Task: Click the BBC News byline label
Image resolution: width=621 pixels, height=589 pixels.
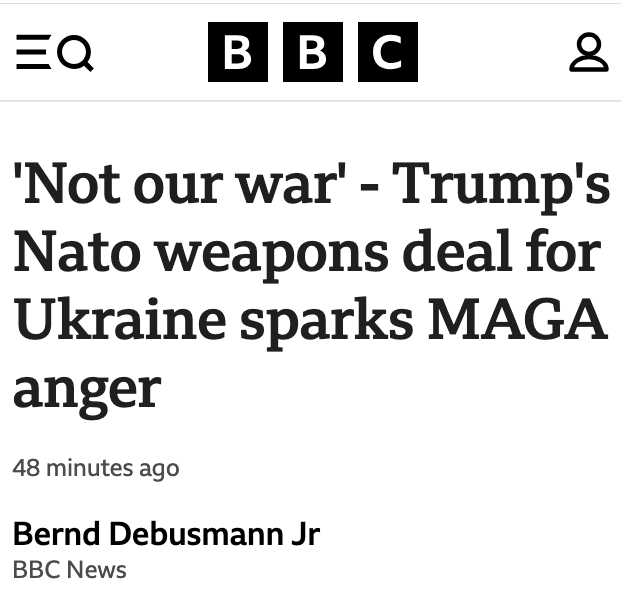Action: [x=70, y=570]
